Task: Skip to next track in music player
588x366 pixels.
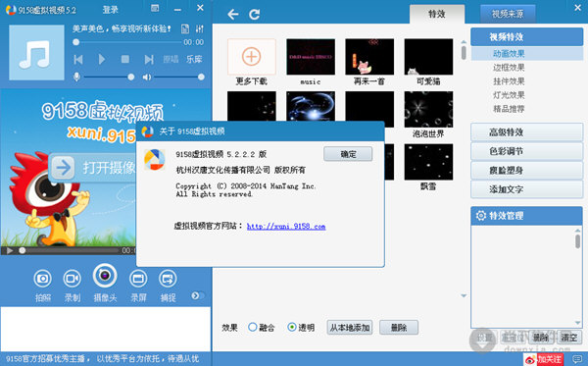Action: (149, 59)
